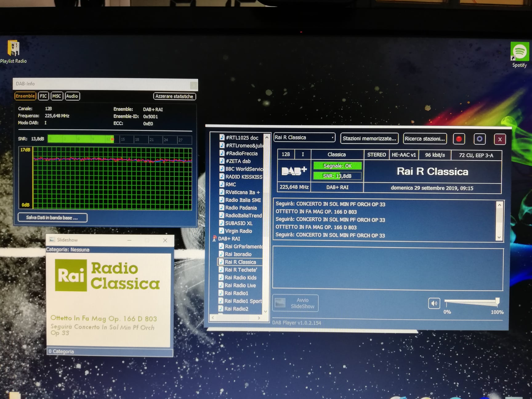Adjust the volume slider handle

point(497,301)
